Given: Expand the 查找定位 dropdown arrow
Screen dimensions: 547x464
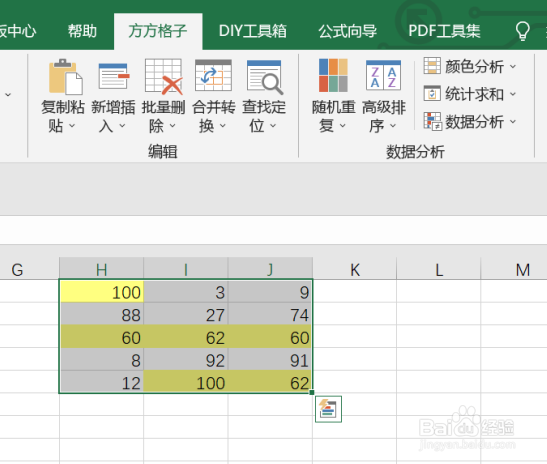Looking at the screenshot, I should click(273, 126).
